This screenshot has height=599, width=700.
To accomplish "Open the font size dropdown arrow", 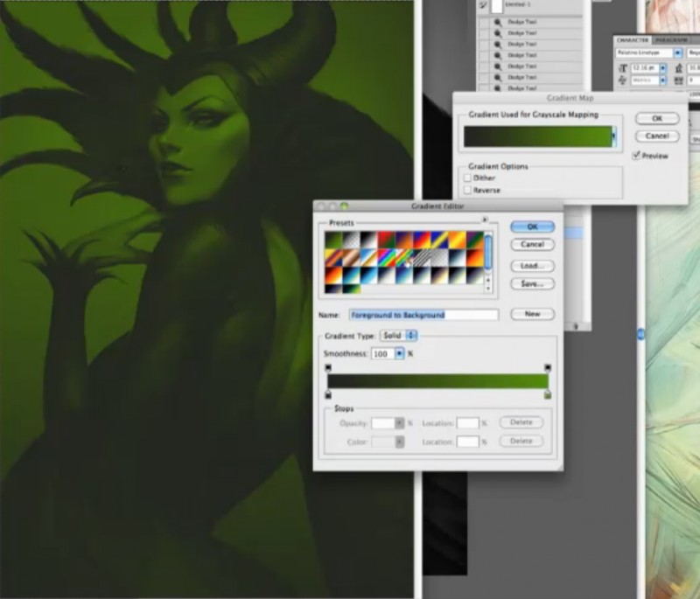I will [x=663, y=68].
